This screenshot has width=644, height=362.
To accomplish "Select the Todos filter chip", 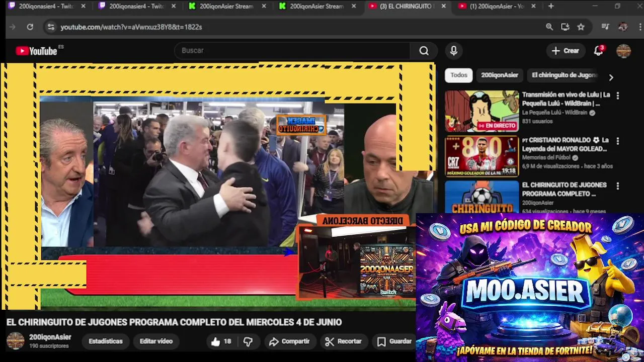I will [459, 75].
